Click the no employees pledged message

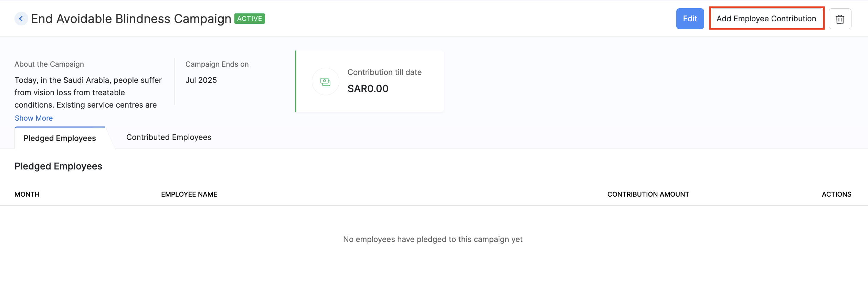coord(433,239)
